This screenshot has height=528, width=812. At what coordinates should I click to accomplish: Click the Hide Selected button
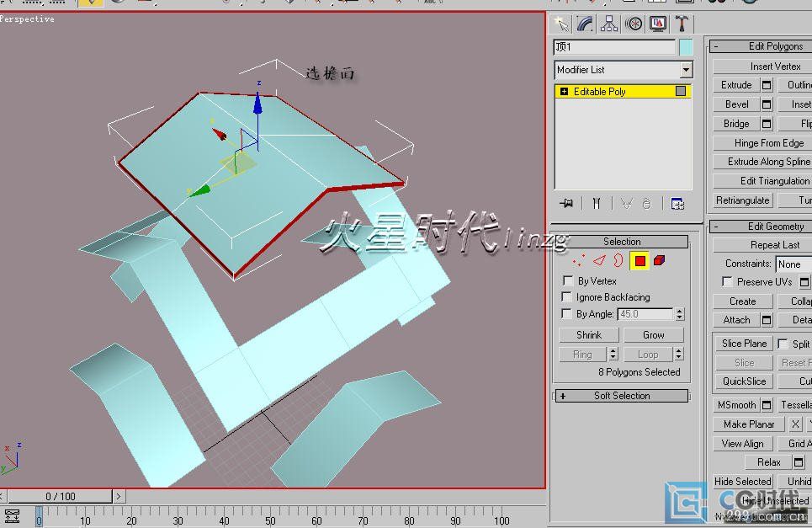point(743,482)
